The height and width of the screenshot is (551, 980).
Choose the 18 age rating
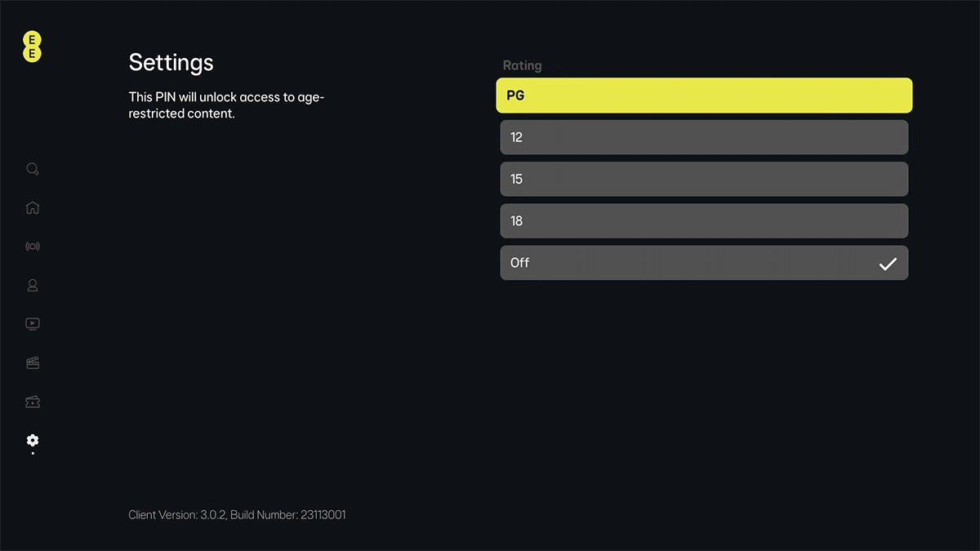click(704, 220)
